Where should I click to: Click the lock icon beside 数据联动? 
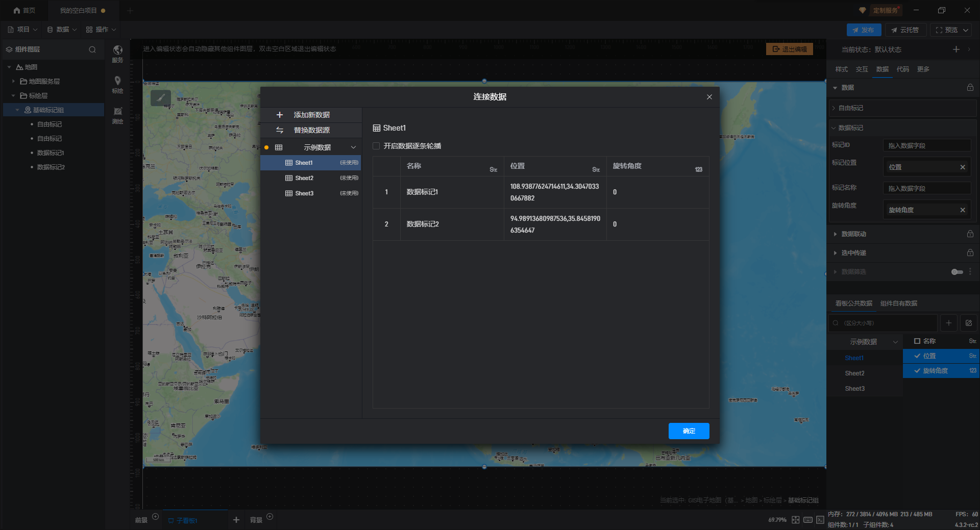tap(970, 234)
